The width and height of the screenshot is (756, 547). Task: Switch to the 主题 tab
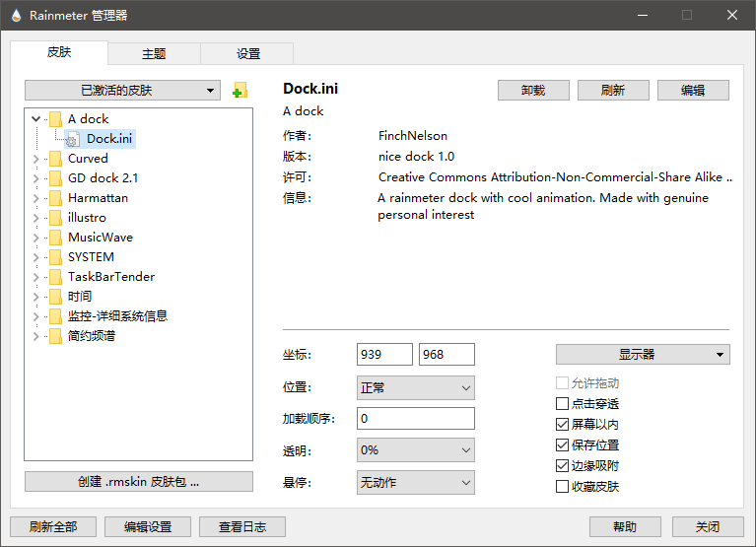point(154,54)
